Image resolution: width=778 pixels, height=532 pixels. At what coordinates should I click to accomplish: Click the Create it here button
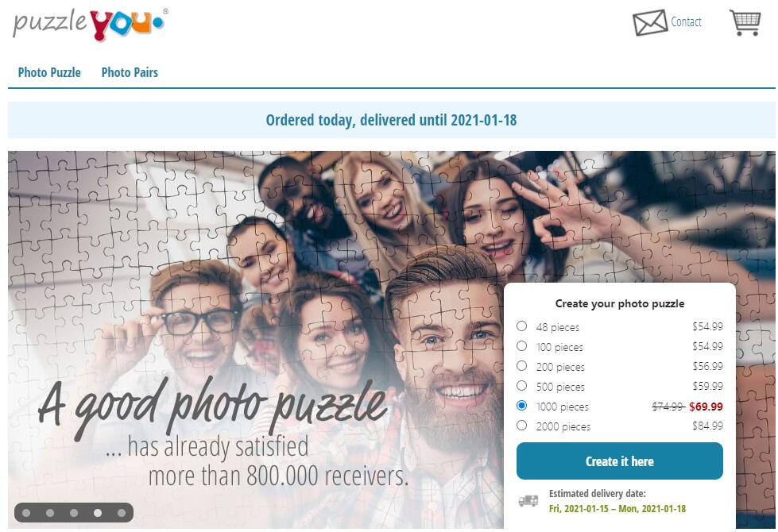619,461
